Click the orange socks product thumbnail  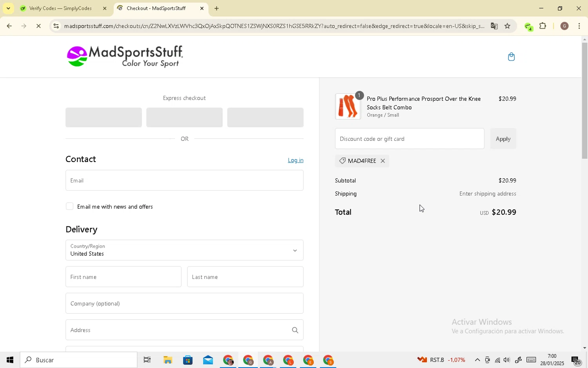tap(348, 106)
